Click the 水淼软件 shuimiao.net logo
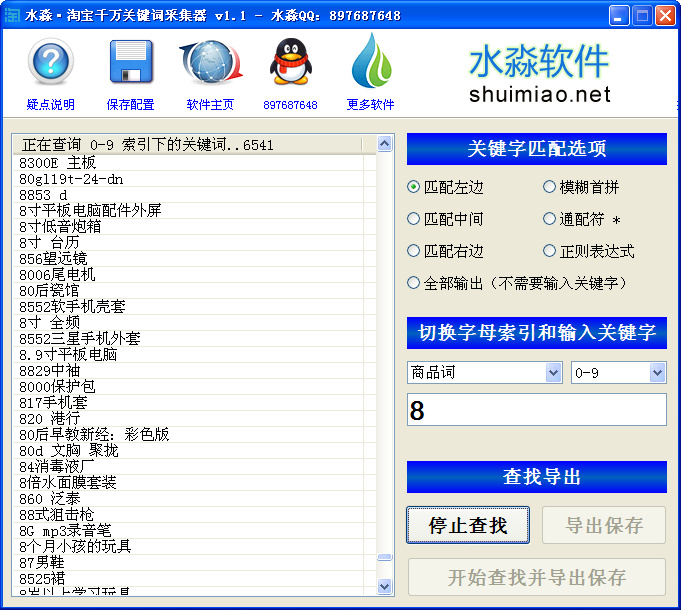 [539, 75]
